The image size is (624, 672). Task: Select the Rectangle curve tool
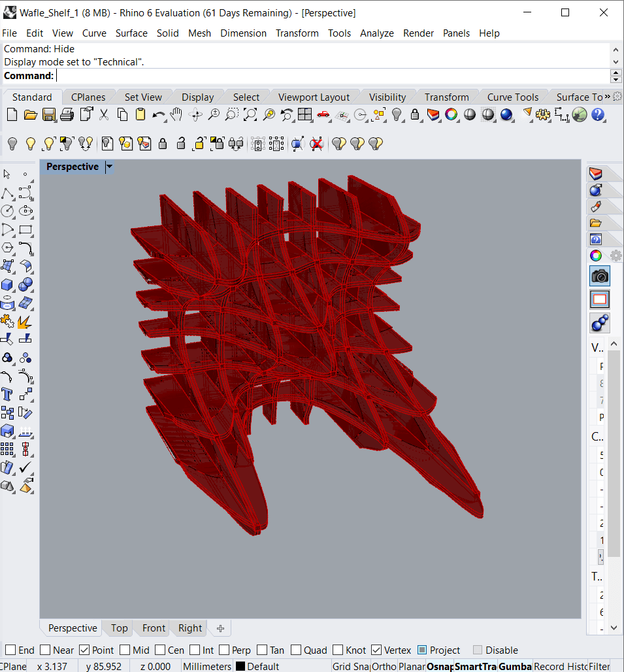pyautogui.click(x=25, y=230)
